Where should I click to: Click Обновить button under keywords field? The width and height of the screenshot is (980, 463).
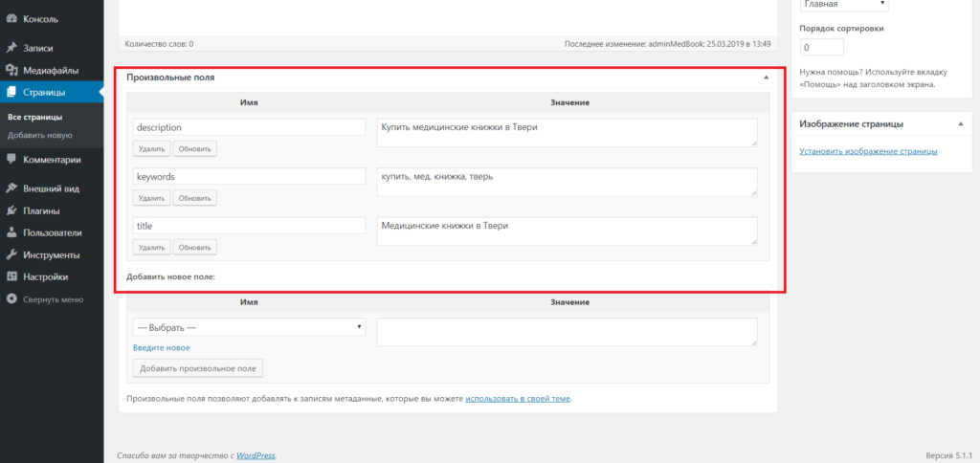pyautogui.click(x=194, y=198)
